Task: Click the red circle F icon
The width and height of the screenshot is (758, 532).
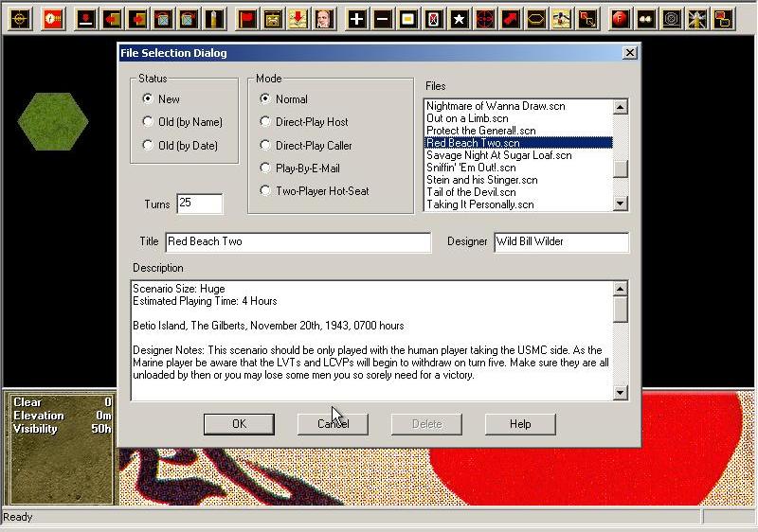Action: (621, 18)
